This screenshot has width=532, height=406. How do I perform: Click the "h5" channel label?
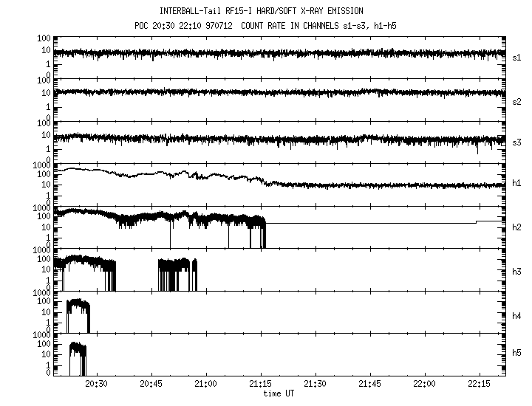click(x=516, y=353)
